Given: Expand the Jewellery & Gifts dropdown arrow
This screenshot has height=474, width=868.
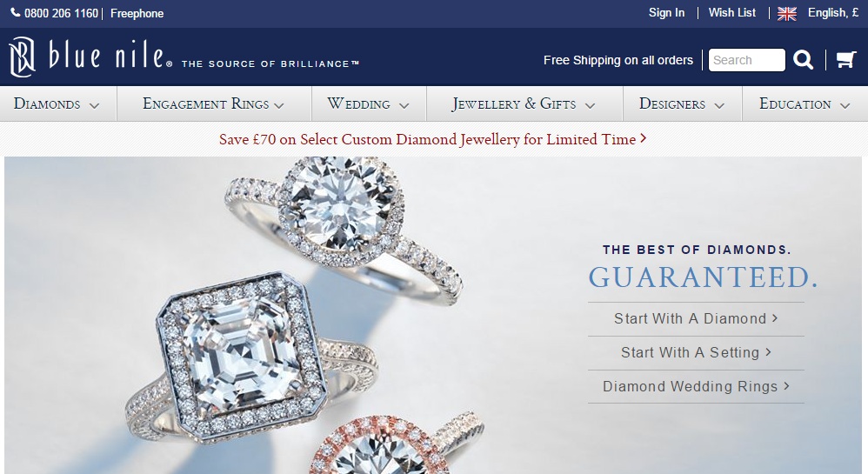Looking at the screenshot, I should (590, 105).
